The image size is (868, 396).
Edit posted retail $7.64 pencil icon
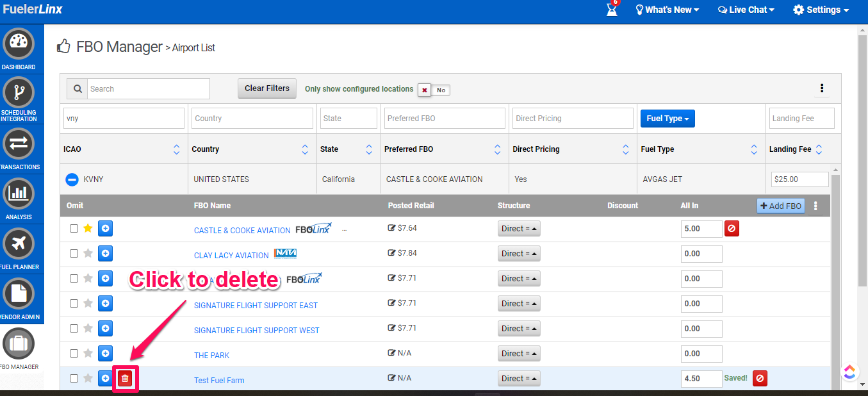(392, 227)
